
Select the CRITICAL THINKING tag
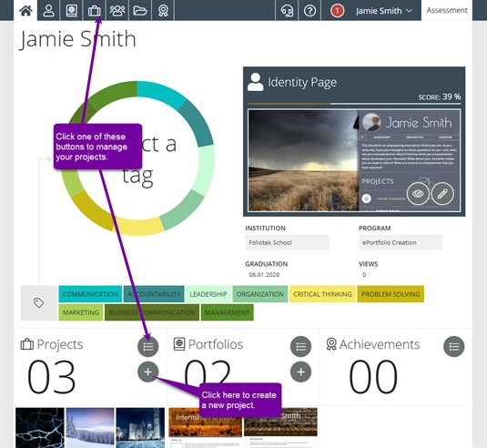322,294
